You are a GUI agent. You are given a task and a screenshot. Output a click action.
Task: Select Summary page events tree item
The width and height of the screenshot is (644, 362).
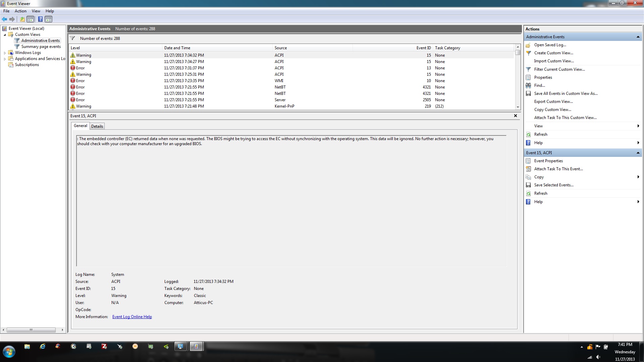coord(41,47)
